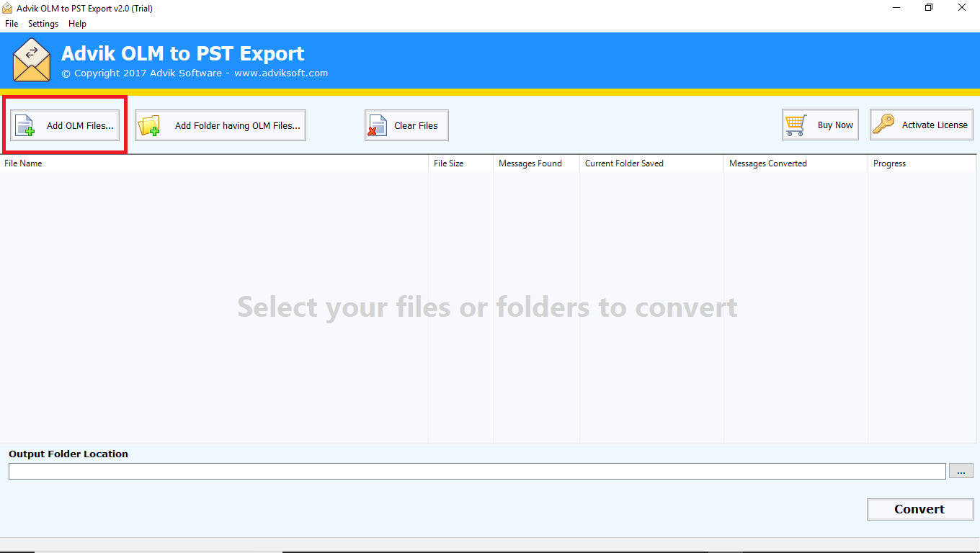The height and width of the screenshot is (553, 980).
Task: Click the Advik OLM to PST Export heading
Action: tap(183, 53)
